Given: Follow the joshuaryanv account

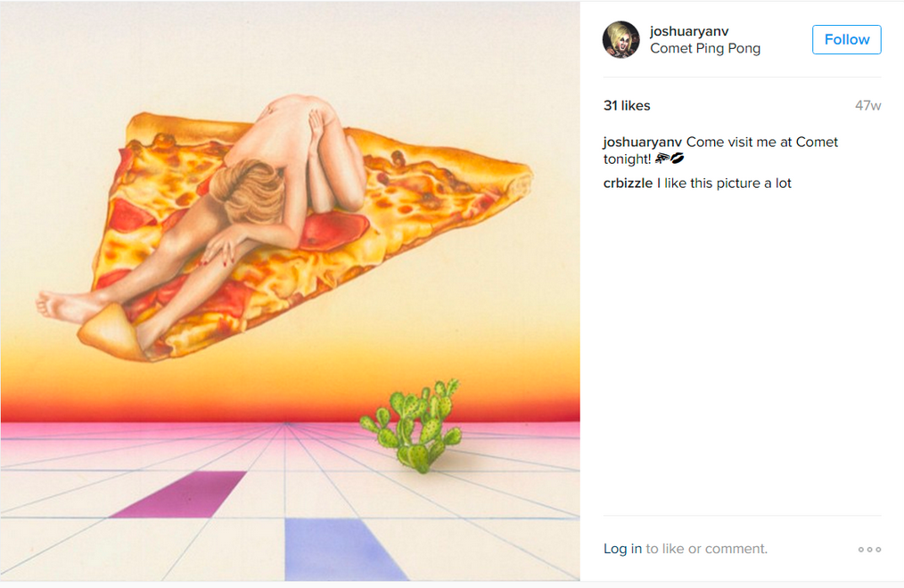Looking at the screenshot, I should pos(846,40).
